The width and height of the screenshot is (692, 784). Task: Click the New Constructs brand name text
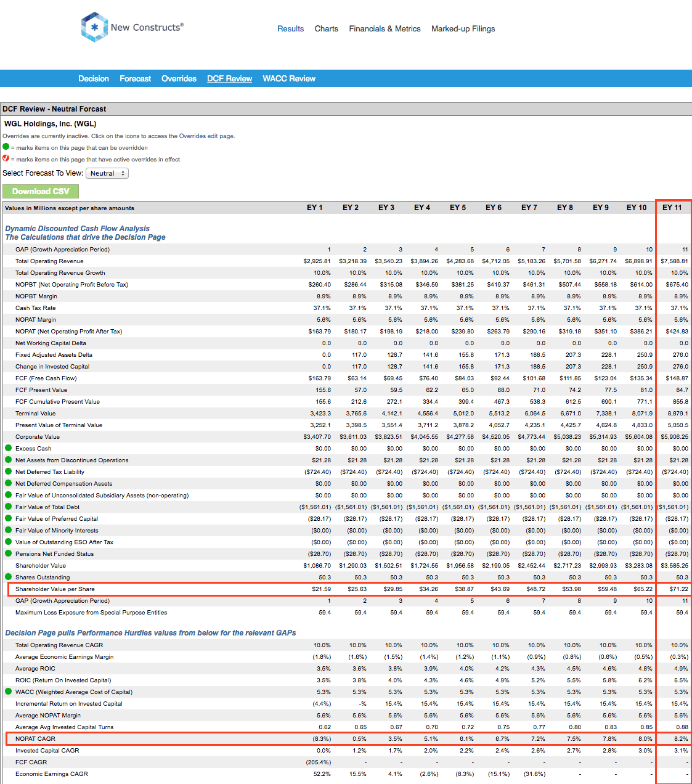click(147, 27)
